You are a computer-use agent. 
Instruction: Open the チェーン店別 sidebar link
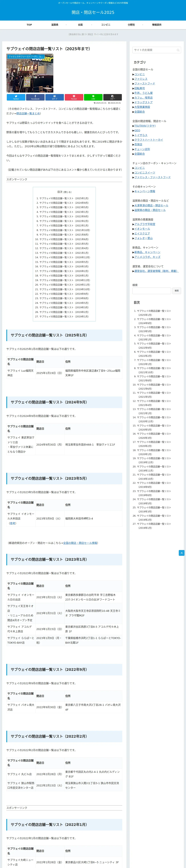click(142, 149)
